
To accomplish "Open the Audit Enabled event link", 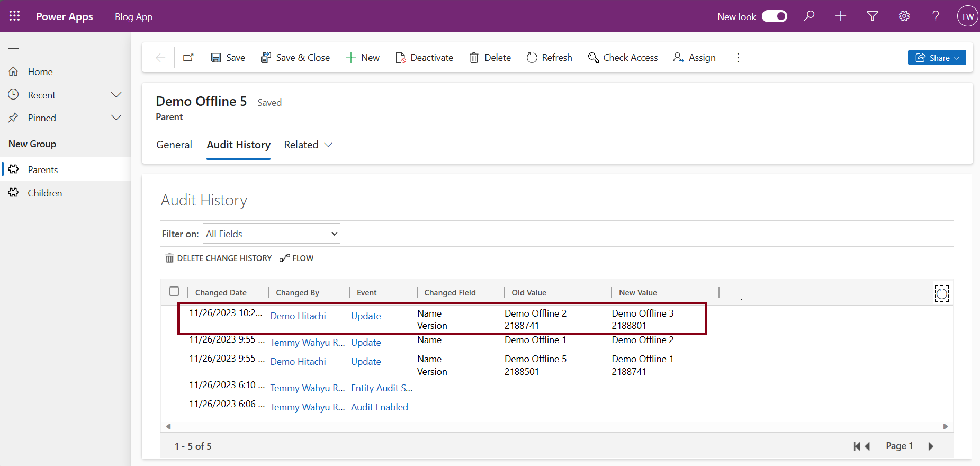I will [380, 407].
